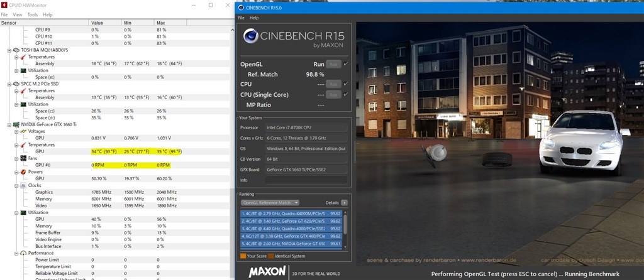This screenshot has width=644, height=280.
Task: Click the Value column header
Action: point(106,23)
